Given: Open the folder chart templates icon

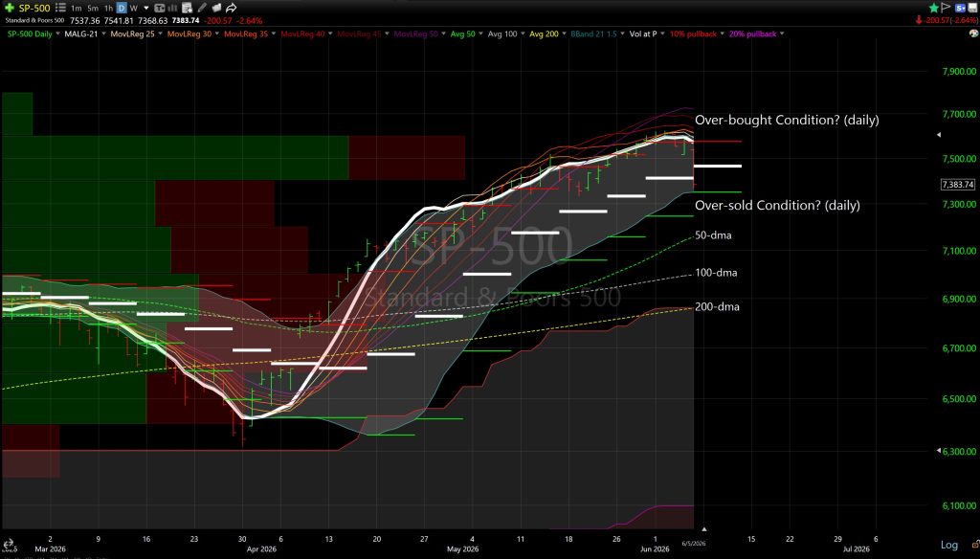Looking at the screenshot, I should [217, 8].
